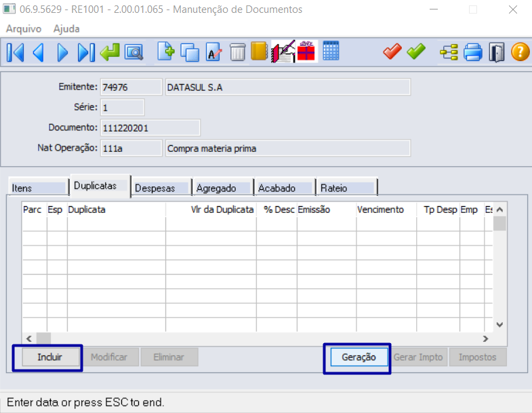The width and height of the screenshot is (532, 413).
Task: Minimize the Manutenção de Documentos window
Action: click(434, 9)
